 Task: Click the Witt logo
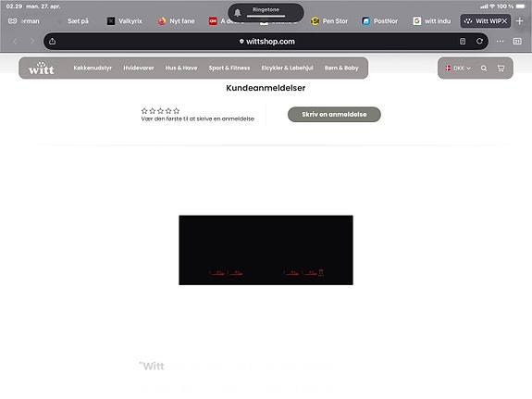coord(42,69)
